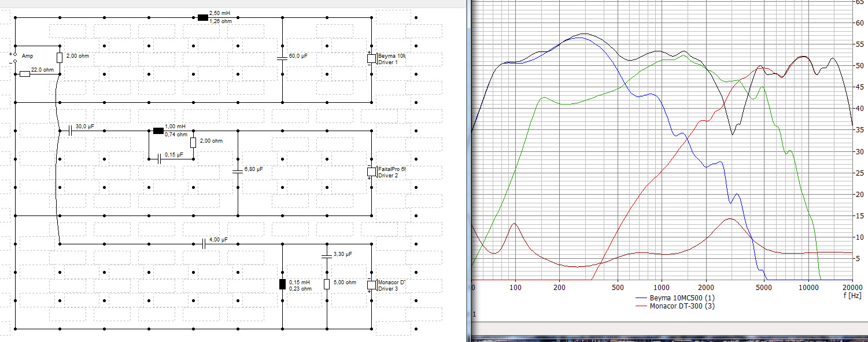Select the 2,50 mH inductor symbol
This screenshot has width=868, height=342.
202,17
